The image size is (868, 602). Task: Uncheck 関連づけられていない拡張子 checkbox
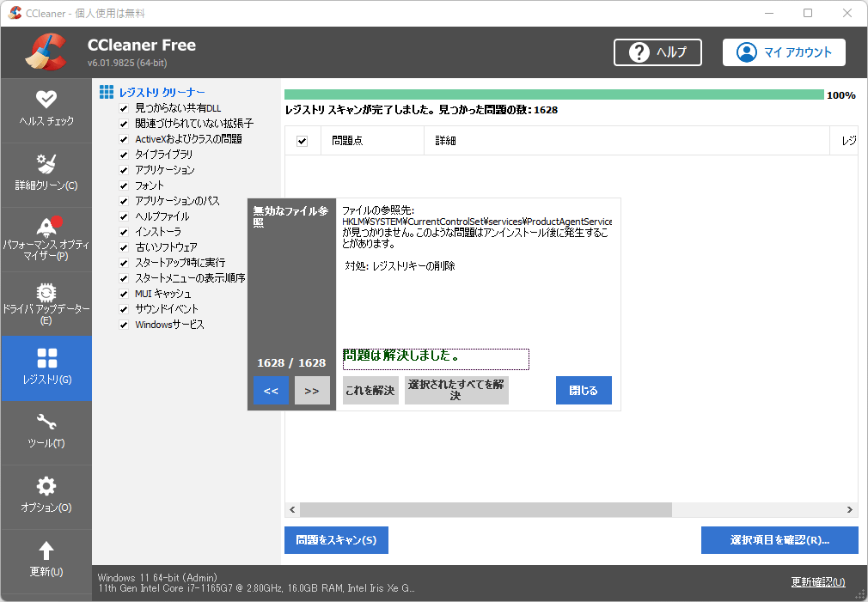tap(124, 124)
